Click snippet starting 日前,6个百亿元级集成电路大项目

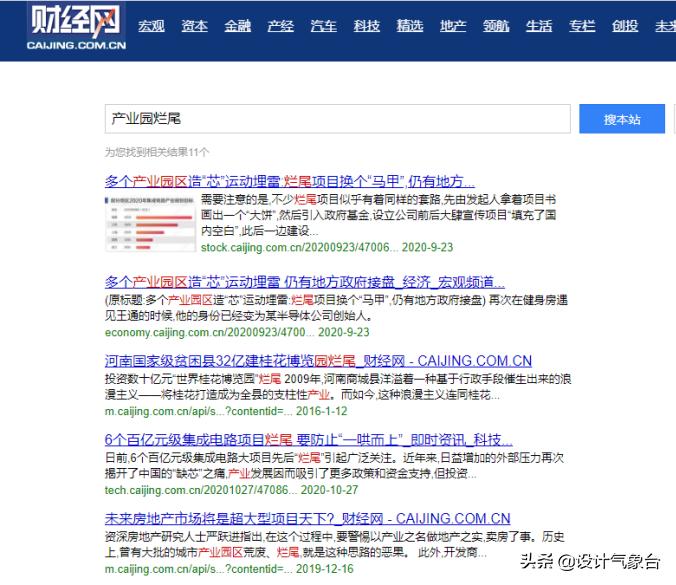tap(334, 466)
